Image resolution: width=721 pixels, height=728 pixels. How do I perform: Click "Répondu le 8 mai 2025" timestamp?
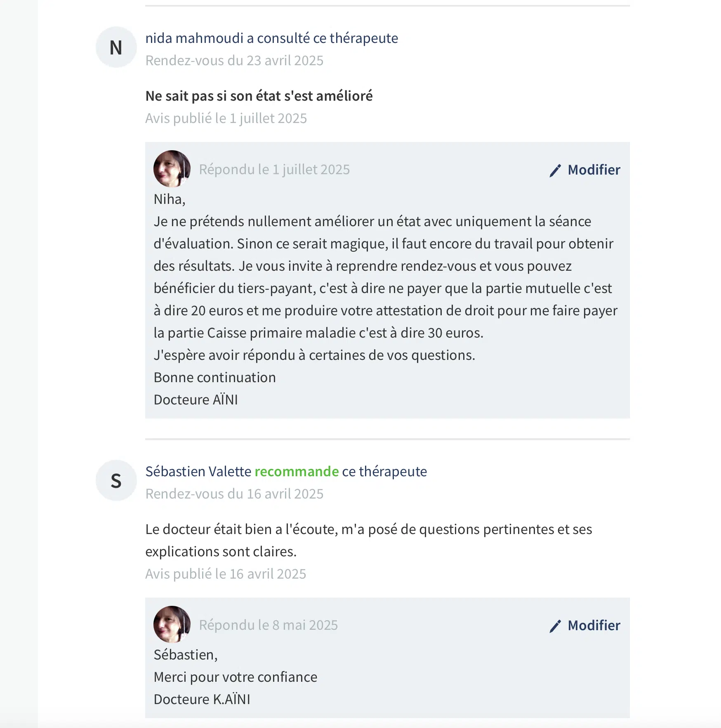(268, 625)
